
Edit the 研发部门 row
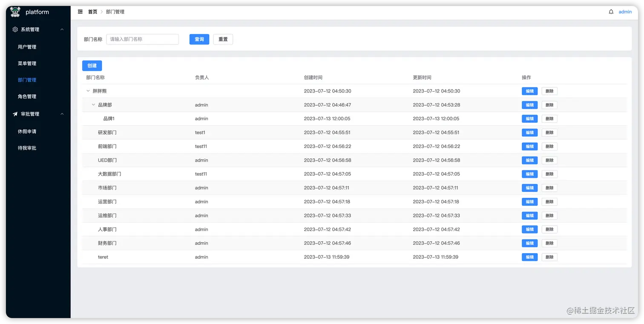pos(529,133)
